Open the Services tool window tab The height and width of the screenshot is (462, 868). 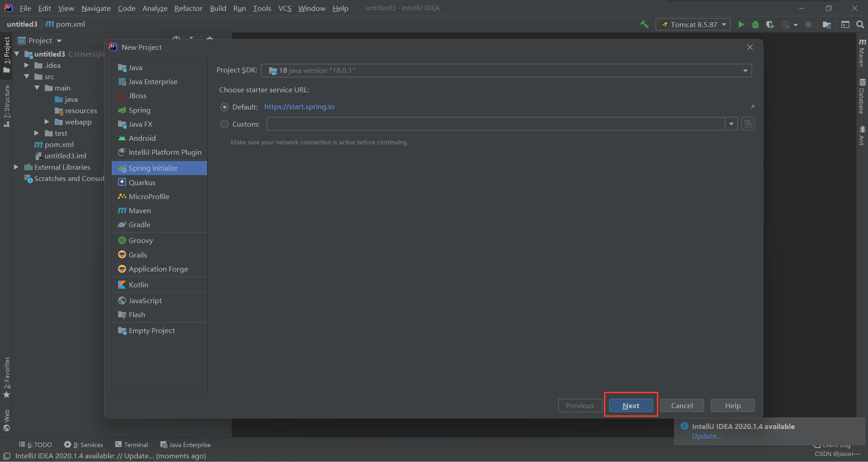pyautogui.click(x=84, y=445)
